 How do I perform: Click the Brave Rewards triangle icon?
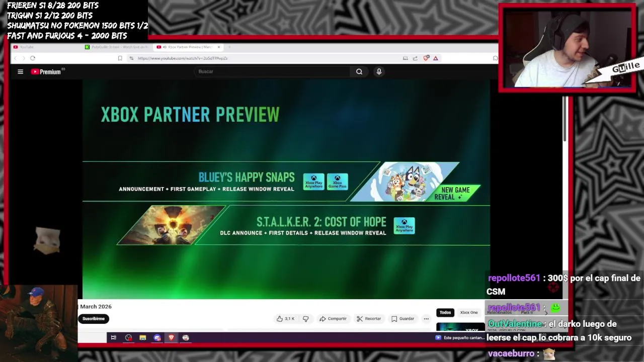(x=436, y=58)
